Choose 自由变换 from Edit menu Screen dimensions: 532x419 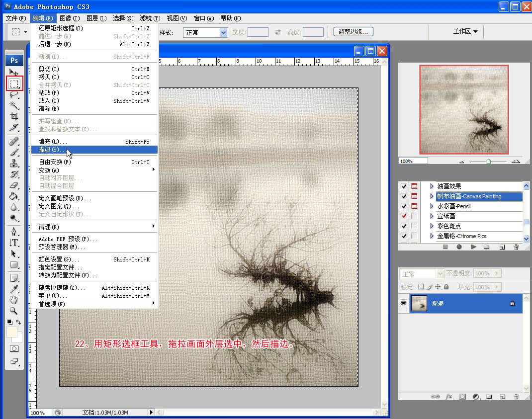click(x=94, y=162)
